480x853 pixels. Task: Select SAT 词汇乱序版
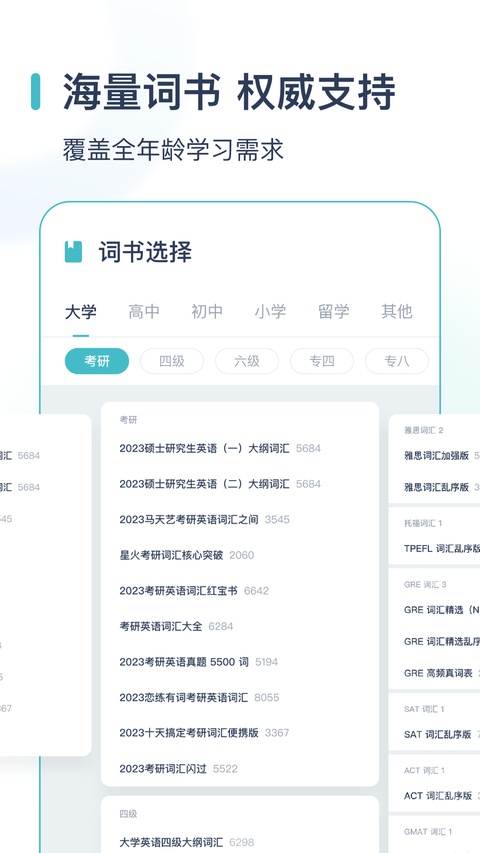[x=438, y=734]
